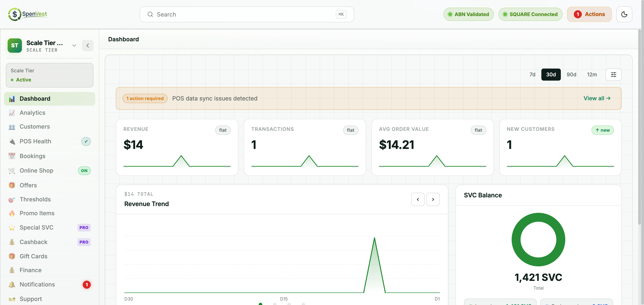Select the 90d time range
The width and height of the screenshot is (644, 305).
(x=571, y=75)
